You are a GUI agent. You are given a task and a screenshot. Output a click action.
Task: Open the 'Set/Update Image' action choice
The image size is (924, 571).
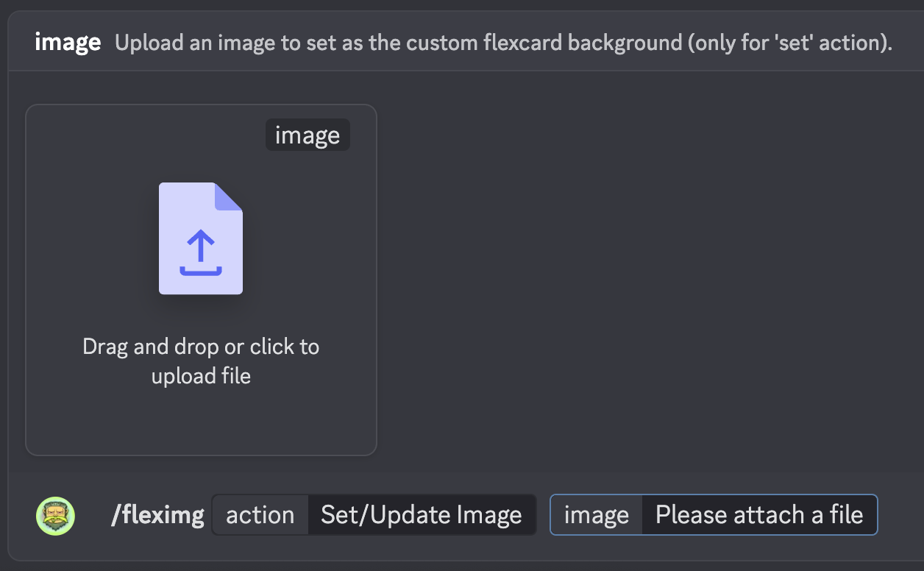pyautogui.click(x=422, y=515)
